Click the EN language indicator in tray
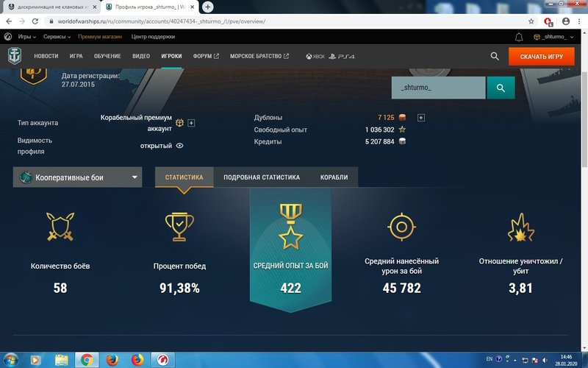This screenshot has width=588, height=368. click(x=490, y=359)
